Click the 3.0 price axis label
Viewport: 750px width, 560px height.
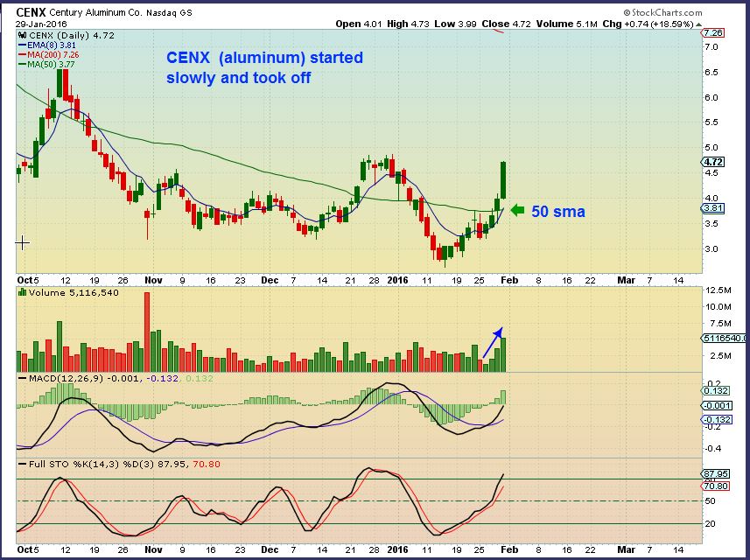[x=711, y=248]
